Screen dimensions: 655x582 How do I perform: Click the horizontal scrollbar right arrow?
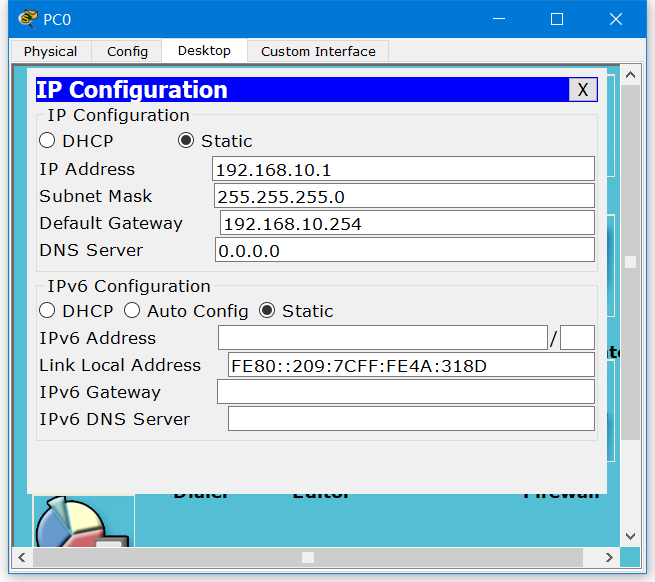click(609, 557)
